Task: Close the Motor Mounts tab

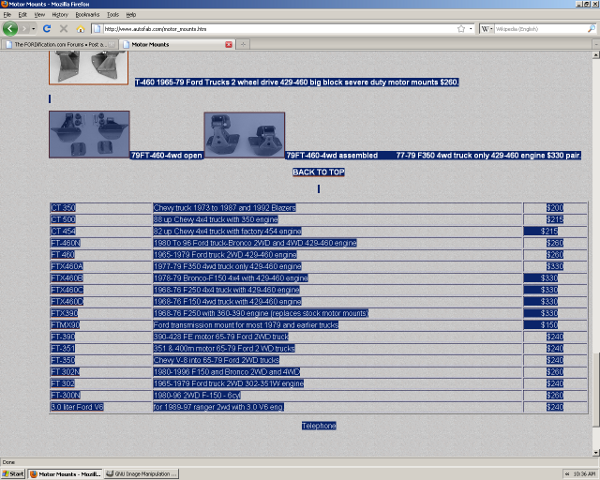Action: coord(228,45)
